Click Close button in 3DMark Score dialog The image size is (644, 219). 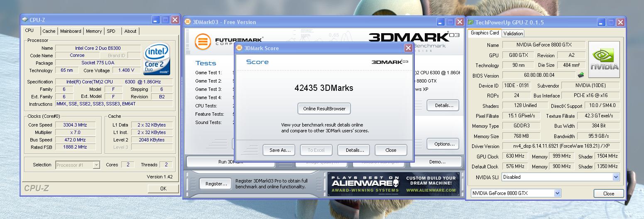pyautogui.click(x=391, y=150)
